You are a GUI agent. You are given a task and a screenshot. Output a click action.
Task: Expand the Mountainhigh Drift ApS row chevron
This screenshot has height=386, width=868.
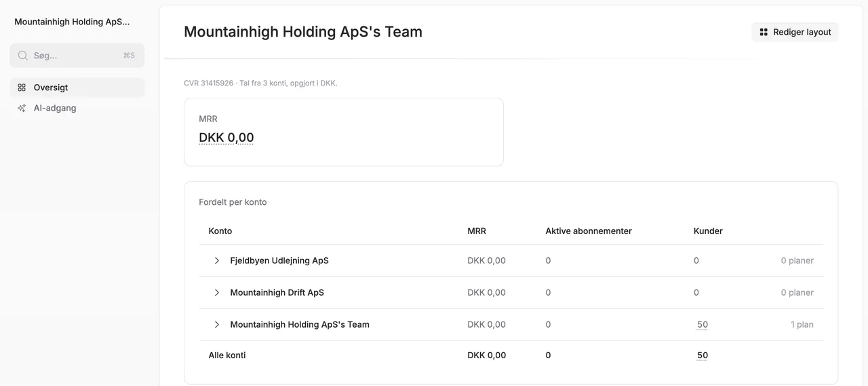point(217,292)
